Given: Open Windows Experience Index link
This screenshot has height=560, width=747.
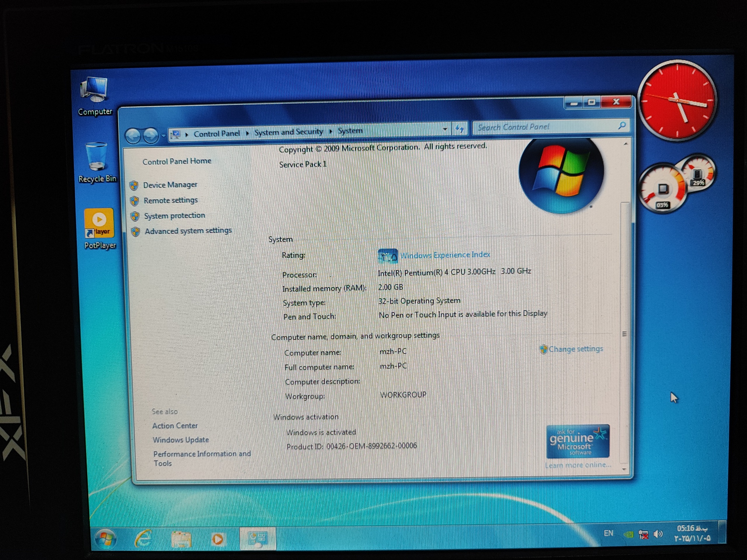Looking at the screenshot, I should point(445,255).
